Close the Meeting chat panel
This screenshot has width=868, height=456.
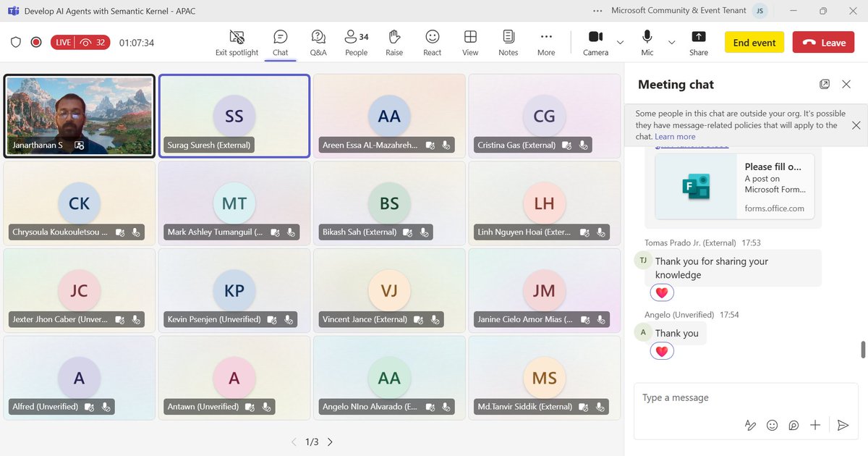point(846,84)
